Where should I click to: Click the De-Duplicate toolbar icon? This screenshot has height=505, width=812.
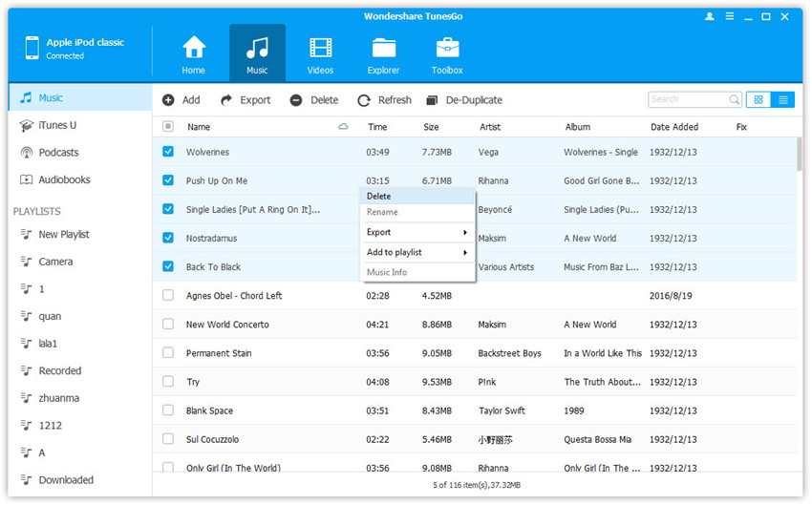tap(432, 100)
